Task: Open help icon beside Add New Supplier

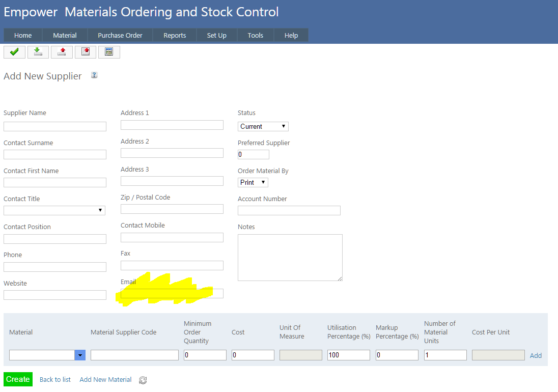Action: click(x=94, y=75)
